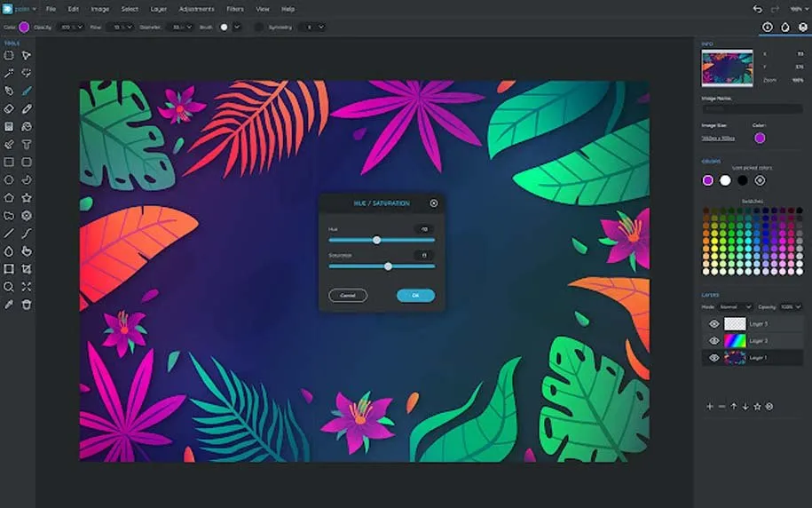The height and width of the screenshot is (508, 812).
Task: Toggle visibility of Layer 2
Action: click(713, 341)
